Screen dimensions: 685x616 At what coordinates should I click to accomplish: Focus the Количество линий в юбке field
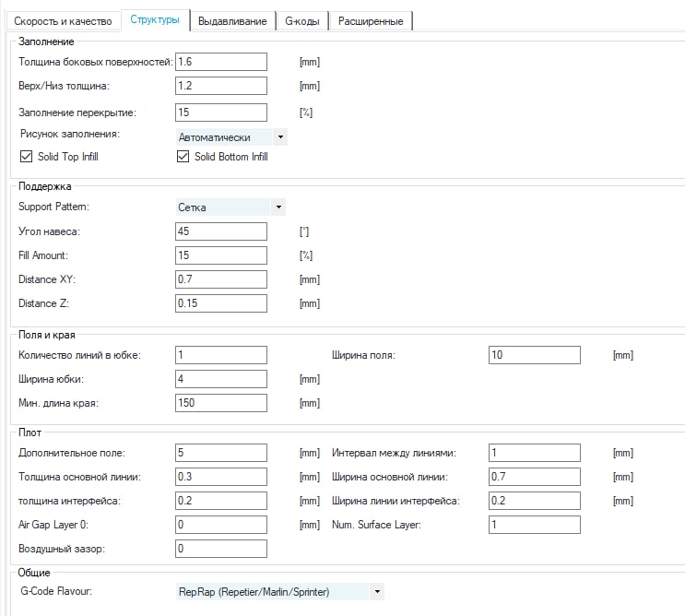point(221,355)
